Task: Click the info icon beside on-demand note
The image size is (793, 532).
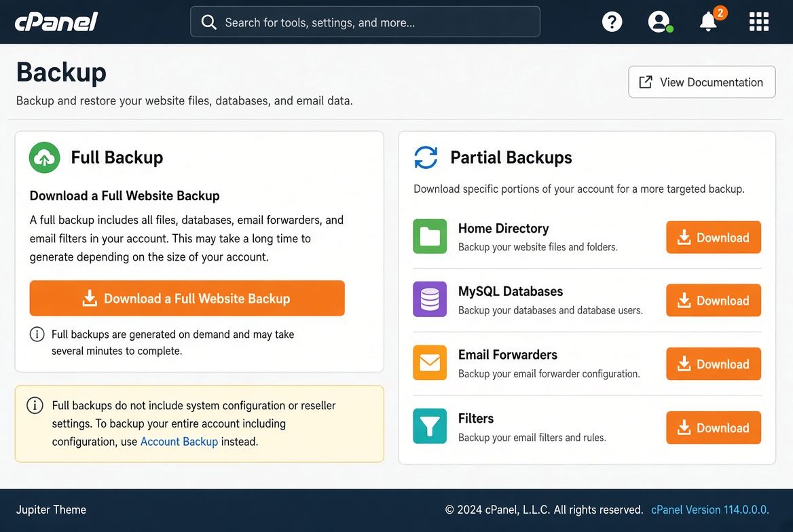Action: [x=37, y=335]
